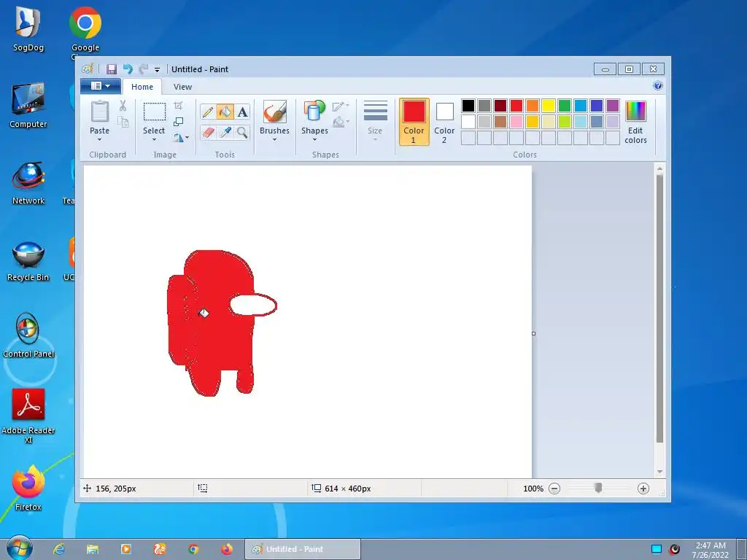Switch to the View tab
Viewport: 747px width, 560px height.
(182, 87)
